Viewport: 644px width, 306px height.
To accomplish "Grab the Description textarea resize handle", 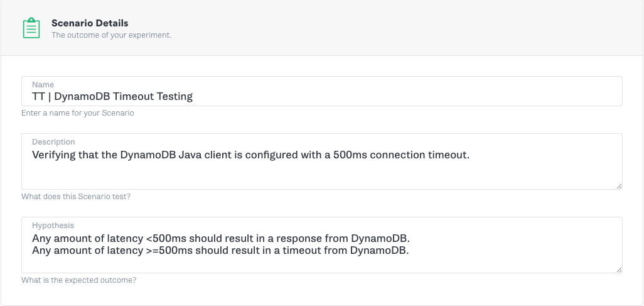I will 619,187.
